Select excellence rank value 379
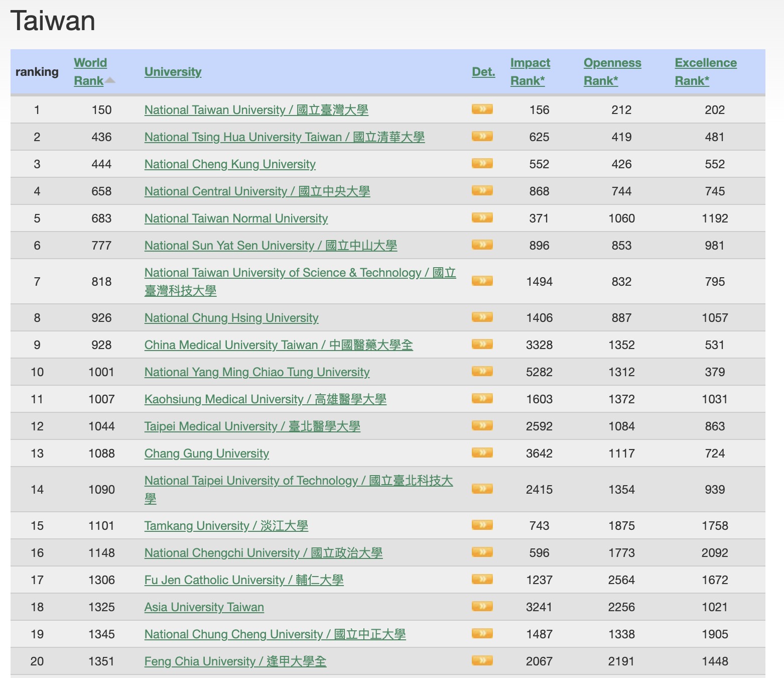Viewport: 784px width, 678px height. pos(715,372)
